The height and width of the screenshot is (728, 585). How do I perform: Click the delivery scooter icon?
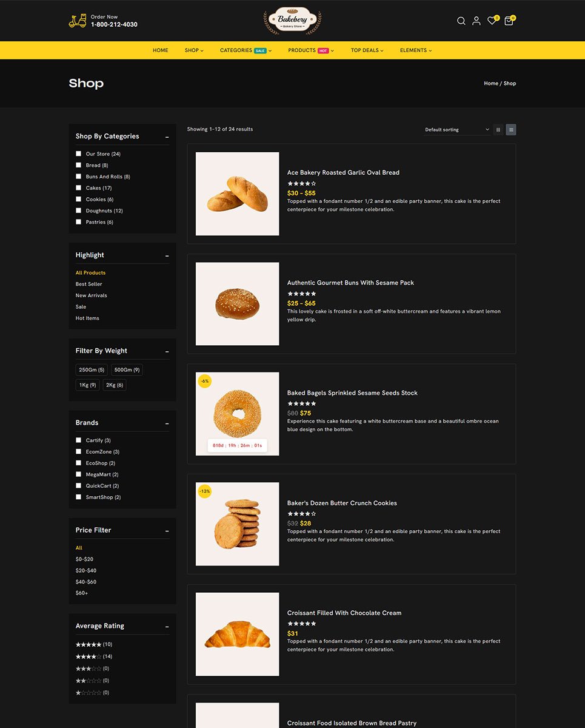(77, 21)
